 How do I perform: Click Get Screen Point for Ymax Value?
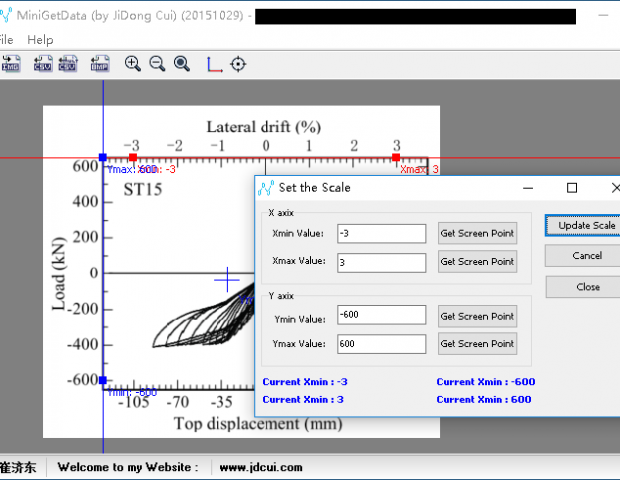(477, 344)
